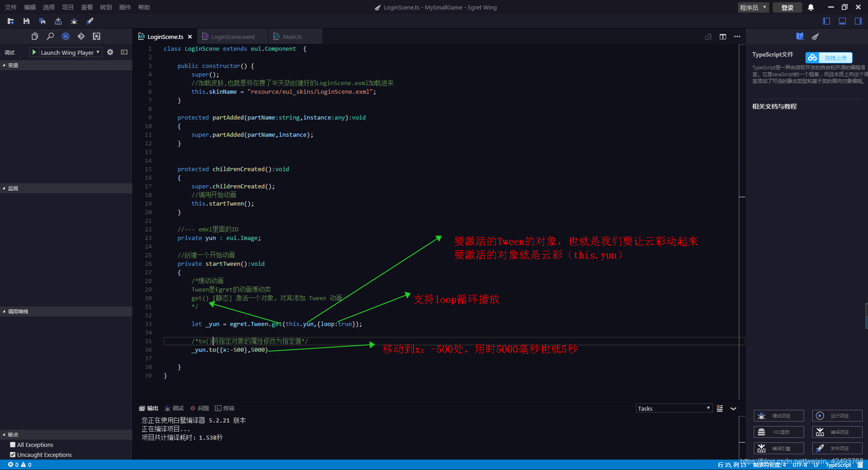
Task: Open the feather icon in right panel
Action: 815,36
